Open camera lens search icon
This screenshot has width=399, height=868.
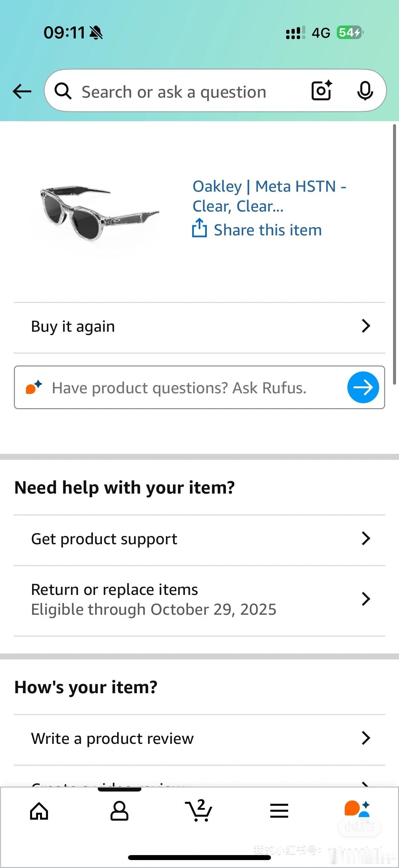(x=322, y=91)
